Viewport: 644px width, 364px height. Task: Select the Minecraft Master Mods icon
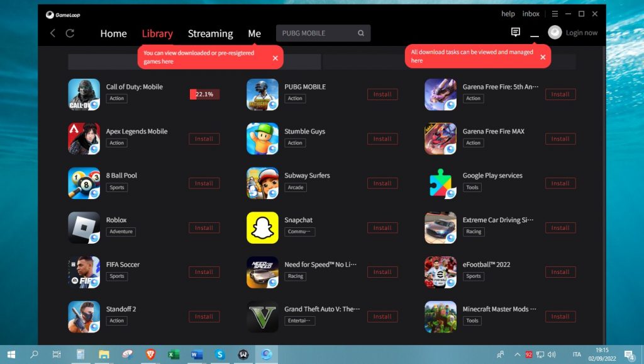click(440, 316)
